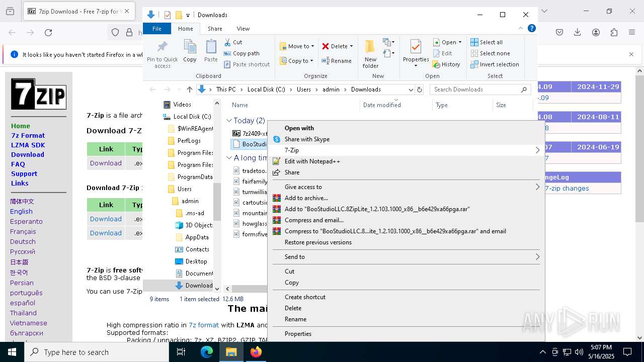Choose Open with in context menu
Image resolution: width=644 pixels, height=362 pixels.
(x=407, y=128)
